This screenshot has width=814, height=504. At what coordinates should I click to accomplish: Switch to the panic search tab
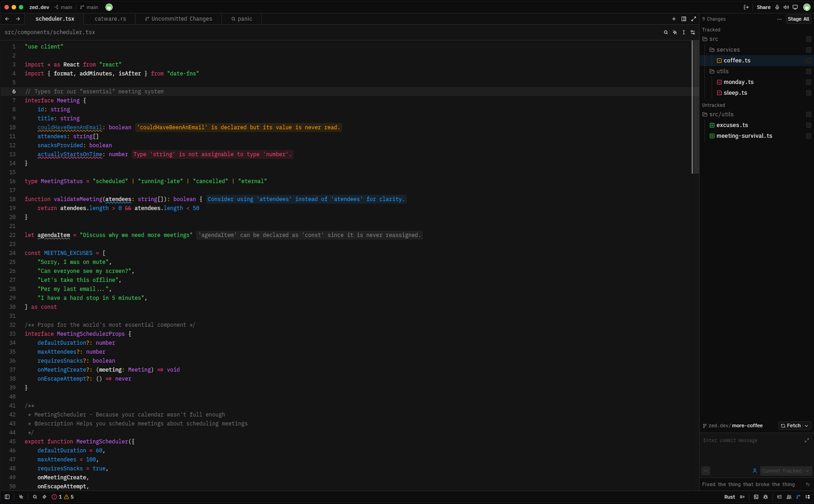242,19
